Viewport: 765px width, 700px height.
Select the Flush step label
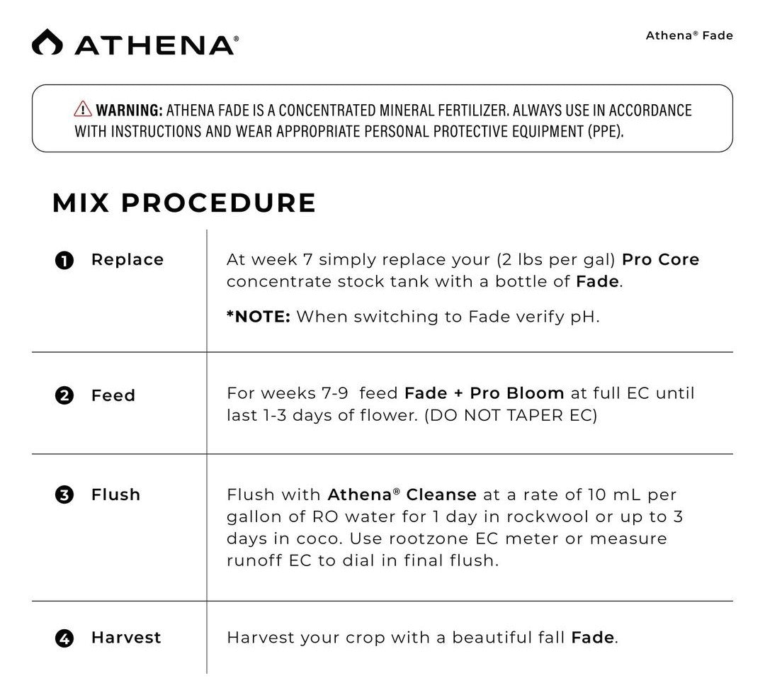coord(115,495)
